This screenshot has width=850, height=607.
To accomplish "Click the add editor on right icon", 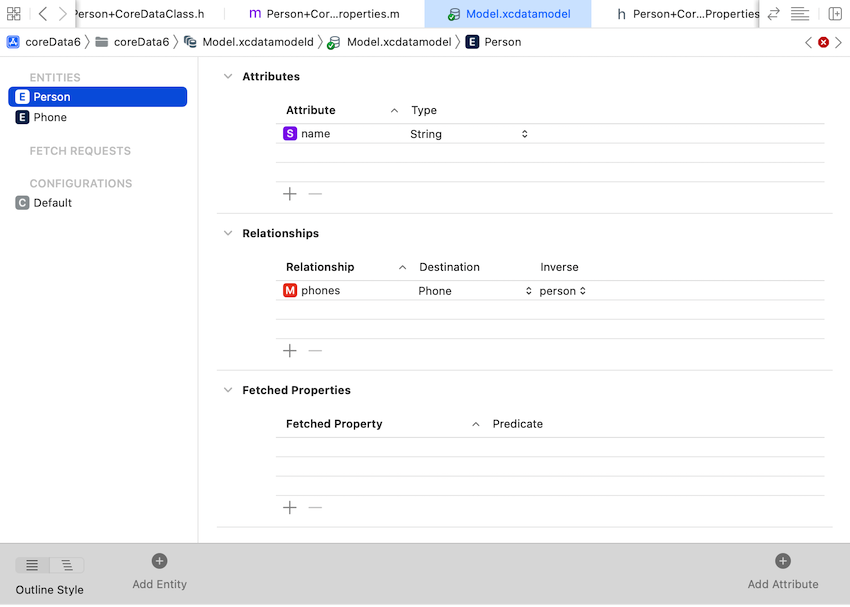I will [835, 14].
